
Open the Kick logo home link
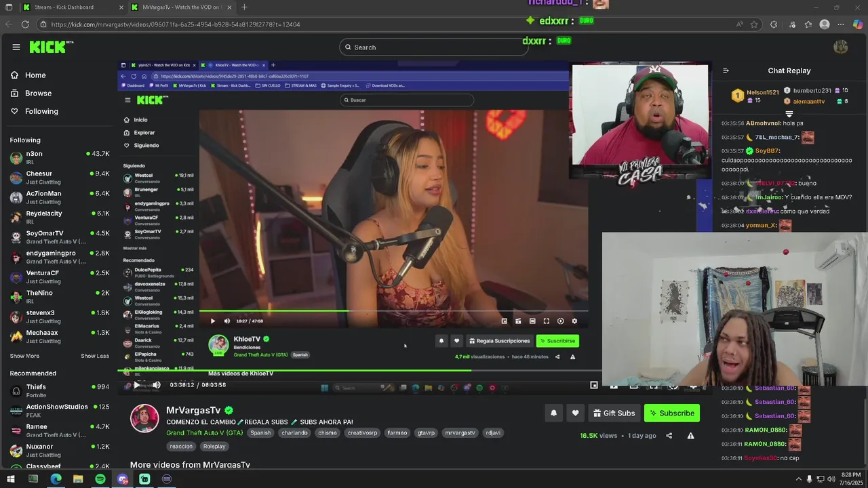point(51,47)
